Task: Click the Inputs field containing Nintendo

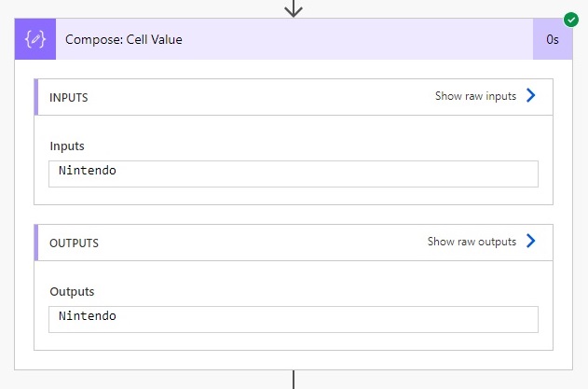Action: (294, 174)
